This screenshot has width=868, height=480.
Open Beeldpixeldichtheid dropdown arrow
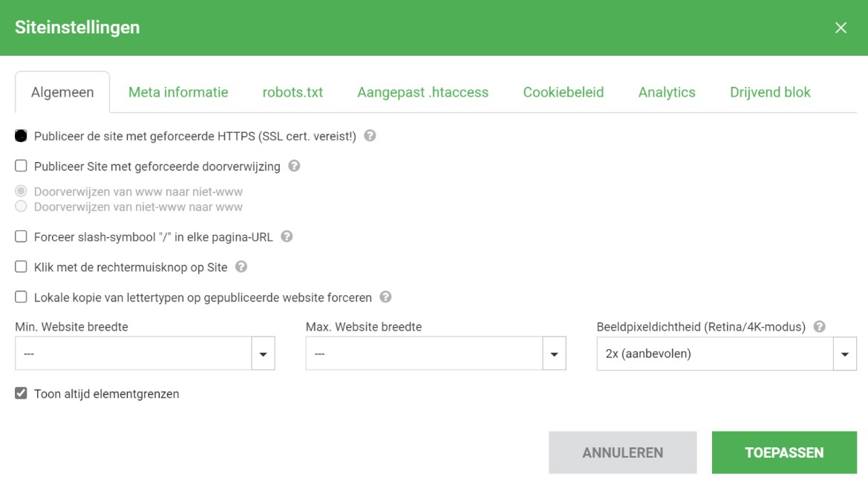coord(845,354)
